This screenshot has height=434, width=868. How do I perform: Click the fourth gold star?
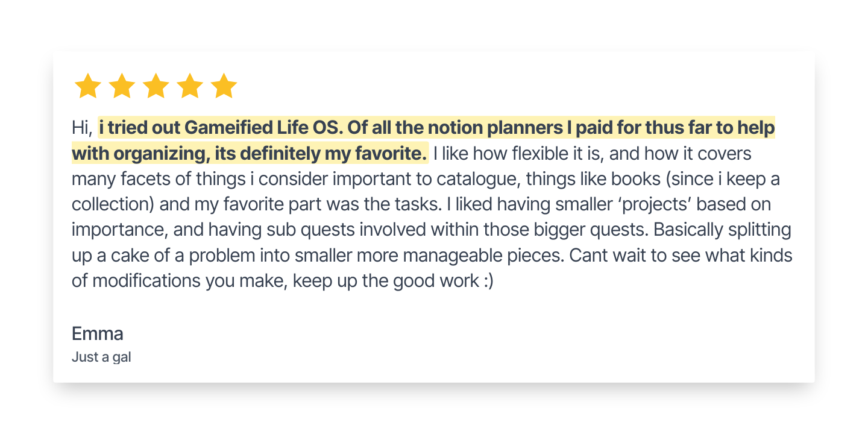[190, 87]
